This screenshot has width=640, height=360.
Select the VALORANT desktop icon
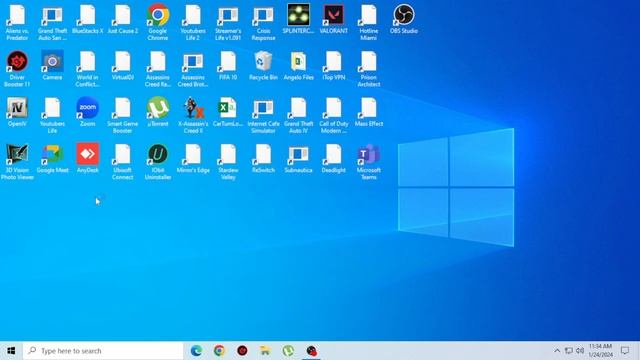pyautogui.click(x=333, y=19)
